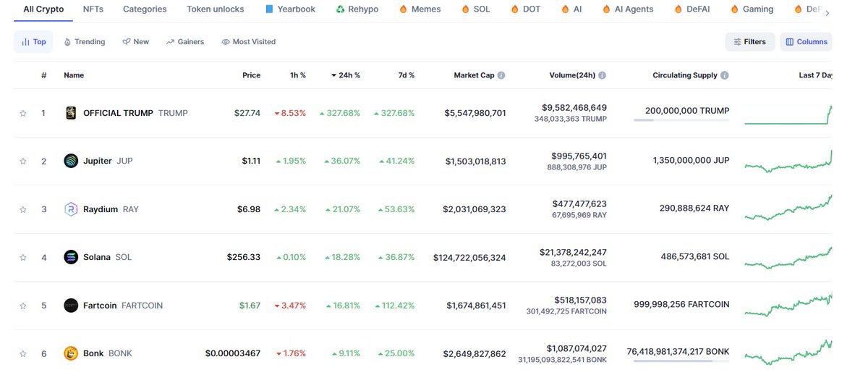Open Raydium 7-day sparkline chart
This screenshot has width=868, height=370.
click(x=788, y=209)
